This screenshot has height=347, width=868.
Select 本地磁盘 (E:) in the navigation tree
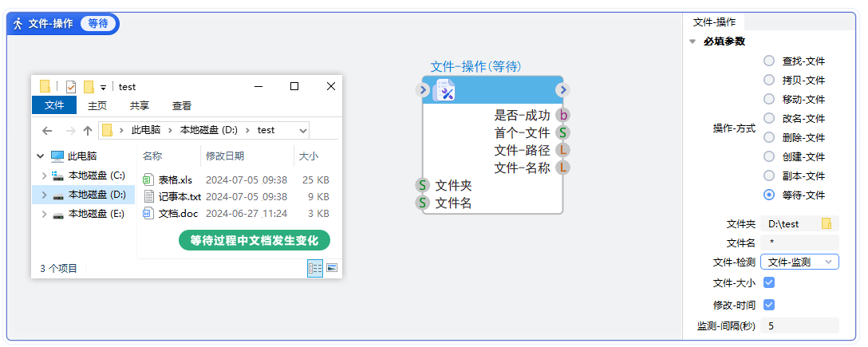[96, 214]
